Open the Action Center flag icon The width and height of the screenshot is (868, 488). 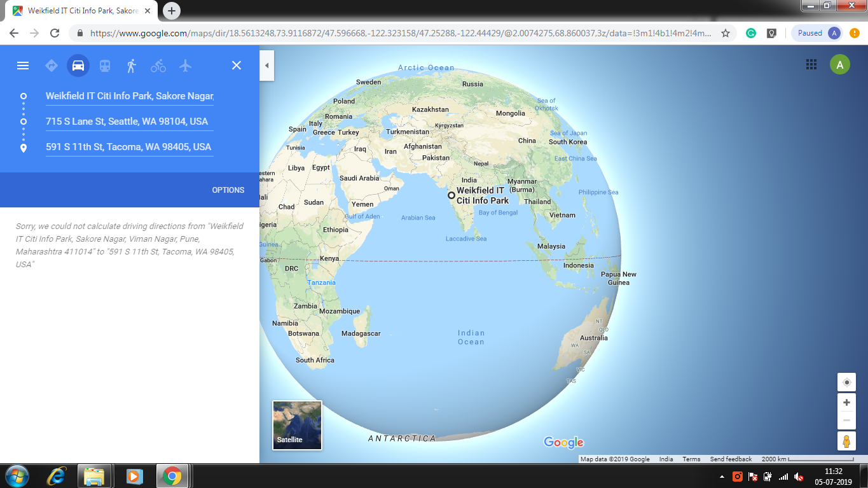click(x=753, y=476)
